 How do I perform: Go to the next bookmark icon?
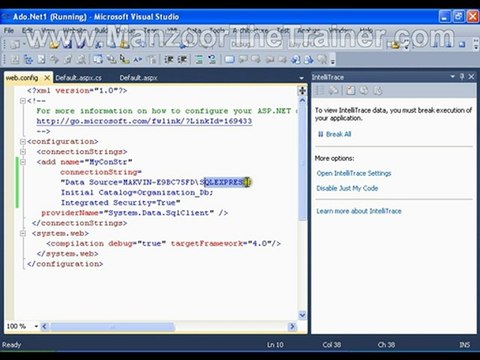256,59
